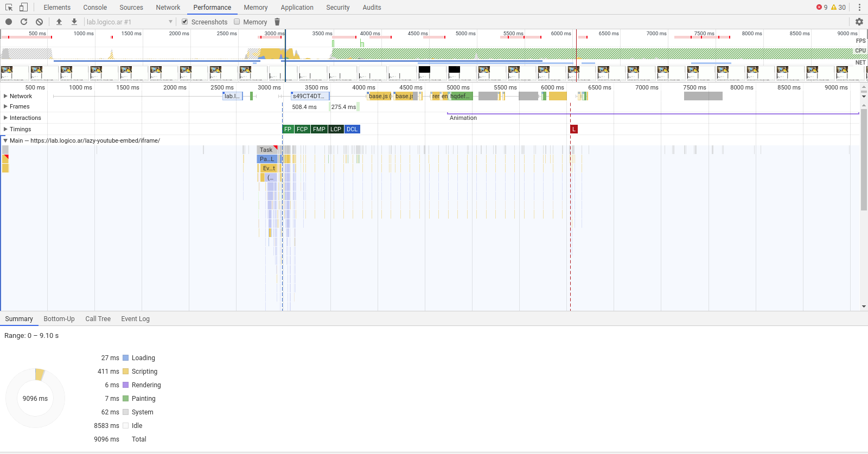Expand the Interactions track
Image resolution: width=868 pixels, height=454 pixels.
click(5, 118)
